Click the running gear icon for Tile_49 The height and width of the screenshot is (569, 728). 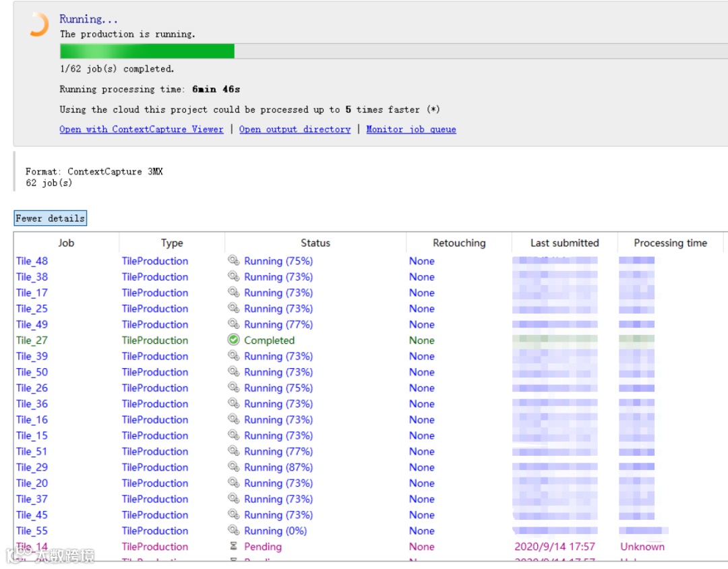pyautogui.click(x=233, y=324)
